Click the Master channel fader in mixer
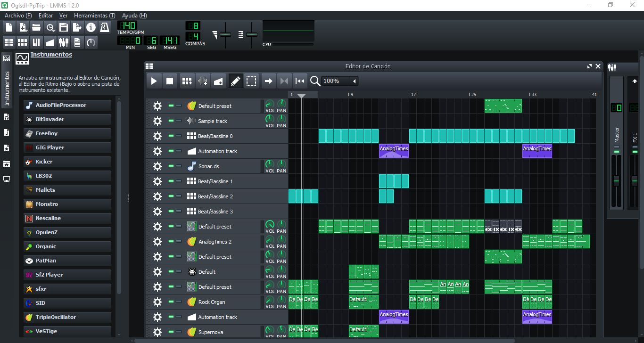This screenshot has height=343, width=644. pos(616,181)
